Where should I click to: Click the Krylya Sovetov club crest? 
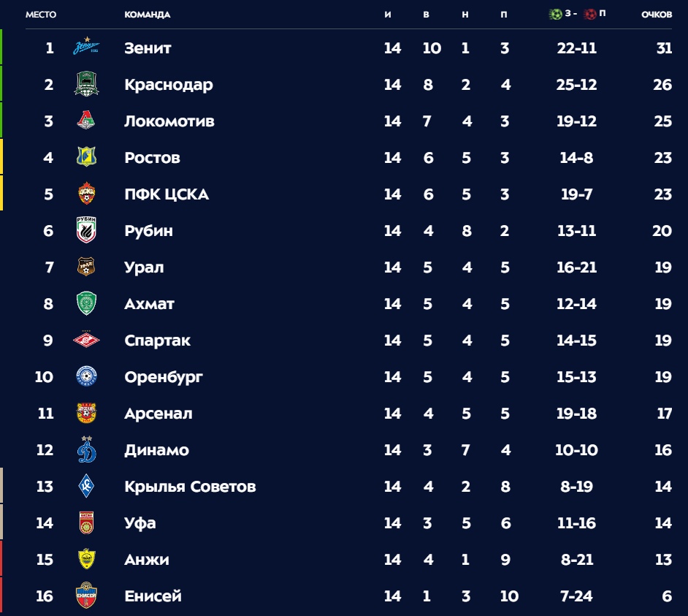pyautogui.click(x=86, y=487)
